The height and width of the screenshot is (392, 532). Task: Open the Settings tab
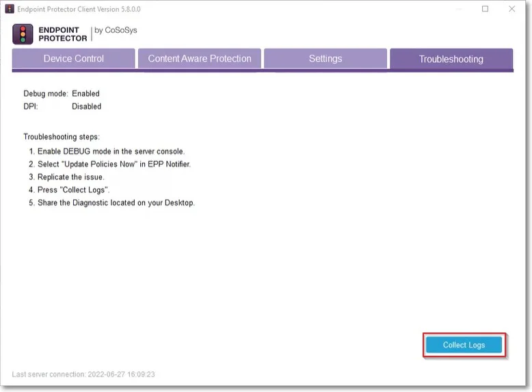tap(325, 59)
